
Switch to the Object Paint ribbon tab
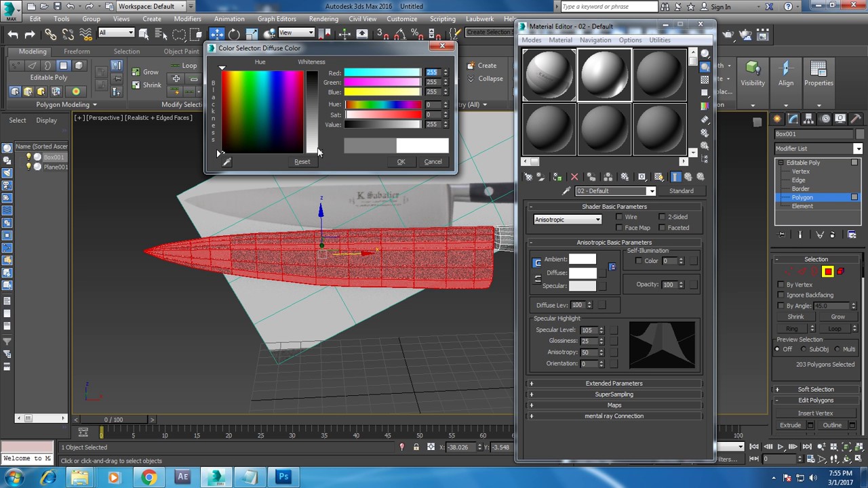pyautogui.click(x=181, y=52)
